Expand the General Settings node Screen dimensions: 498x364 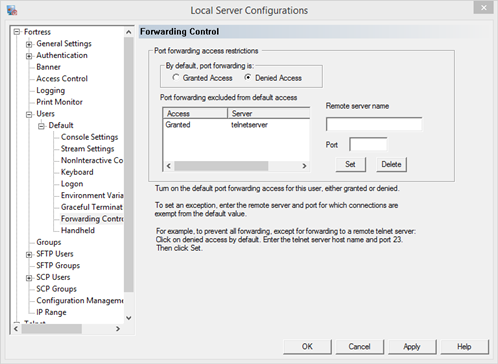(x=29, y=44)
